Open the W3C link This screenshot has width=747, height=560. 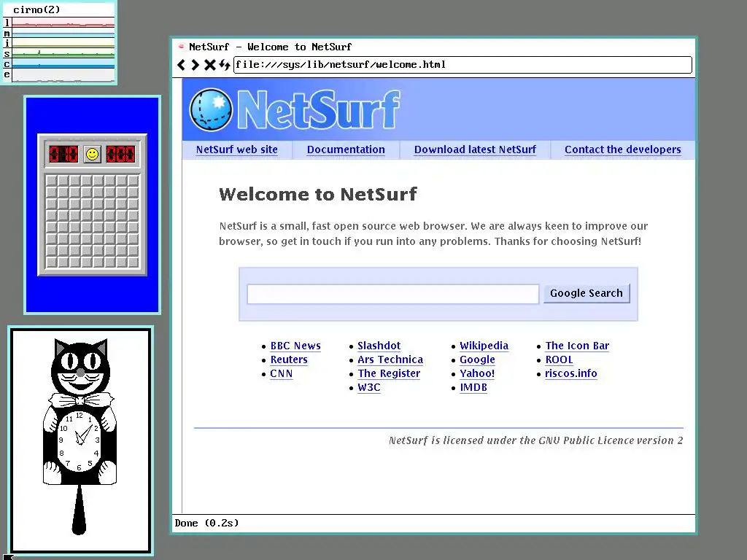tap(368, 387)
